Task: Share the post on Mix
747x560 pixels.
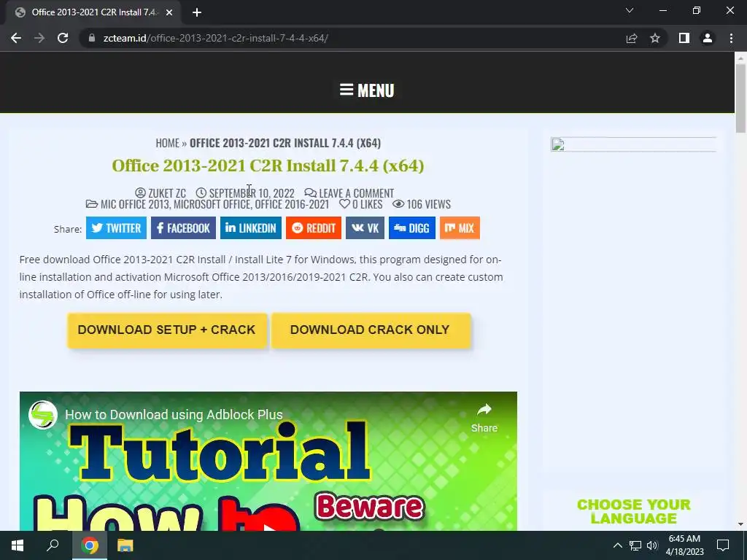Action: tap(460, 228)
